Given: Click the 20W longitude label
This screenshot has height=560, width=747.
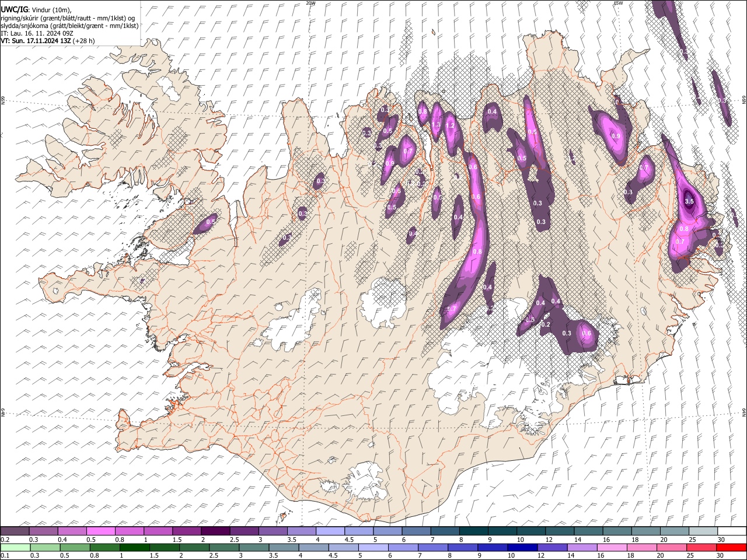Looking at the screenshot, I should (x=310, y=3).
